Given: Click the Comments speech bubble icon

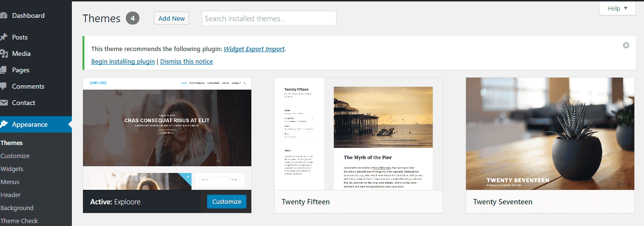Looking at the screenshot, I should click(3, 86).
